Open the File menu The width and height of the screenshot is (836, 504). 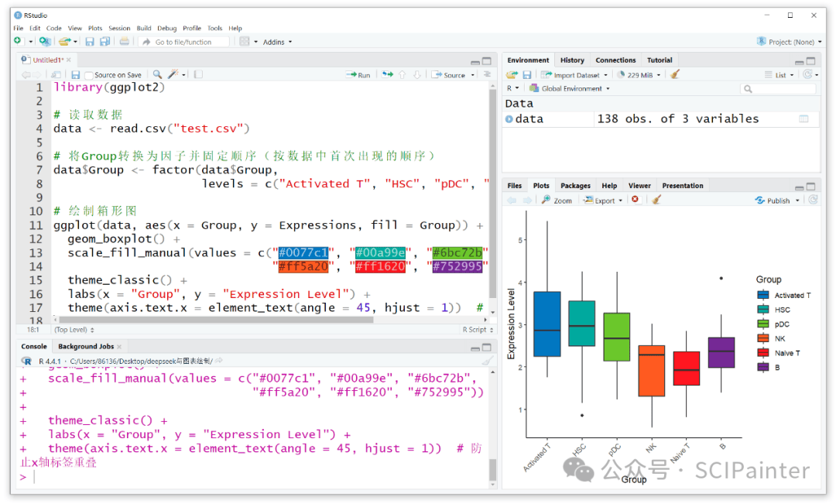click(18, 29)
